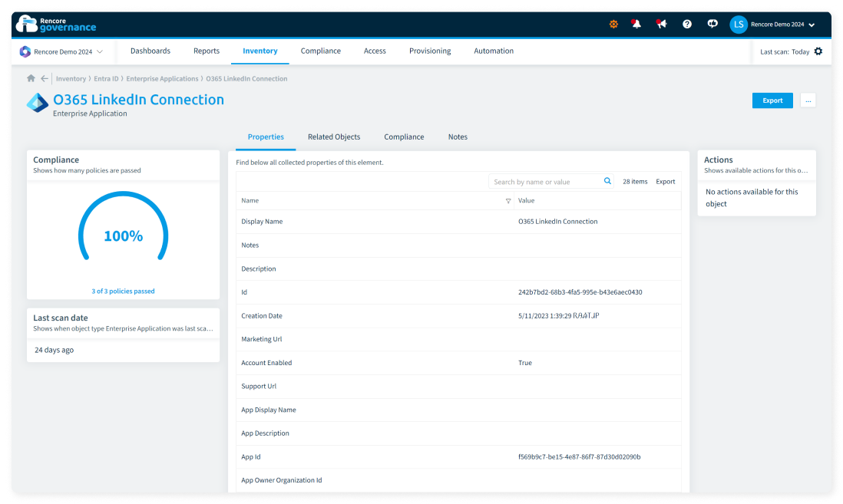Viewport: 843px width, 504px height.
Task: Open the Automation menu
Action: click(x=494, y=51)
